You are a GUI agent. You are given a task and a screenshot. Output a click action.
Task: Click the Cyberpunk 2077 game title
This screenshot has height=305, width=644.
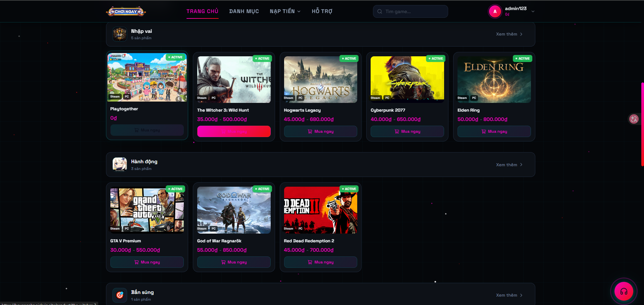tap(388, 110)
